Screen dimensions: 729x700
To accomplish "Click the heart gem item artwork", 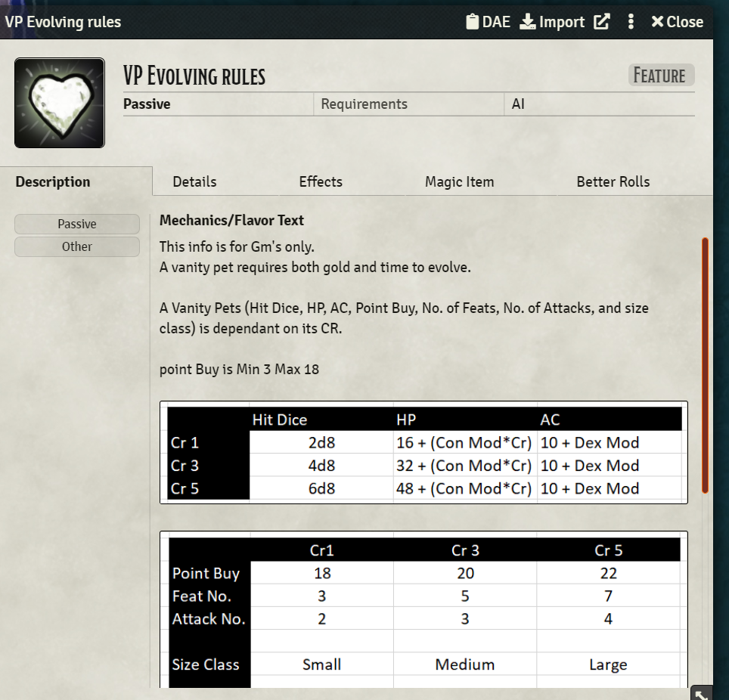I will point(59,102).
